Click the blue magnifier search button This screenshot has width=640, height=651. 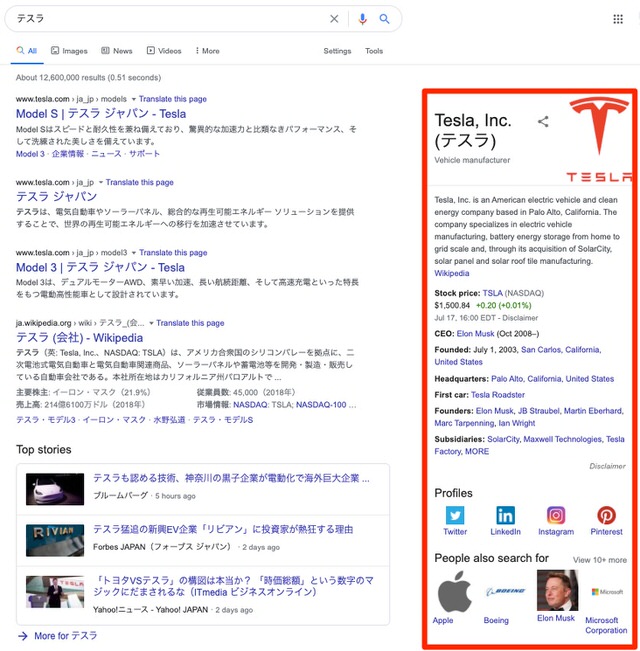click(385, 19)
